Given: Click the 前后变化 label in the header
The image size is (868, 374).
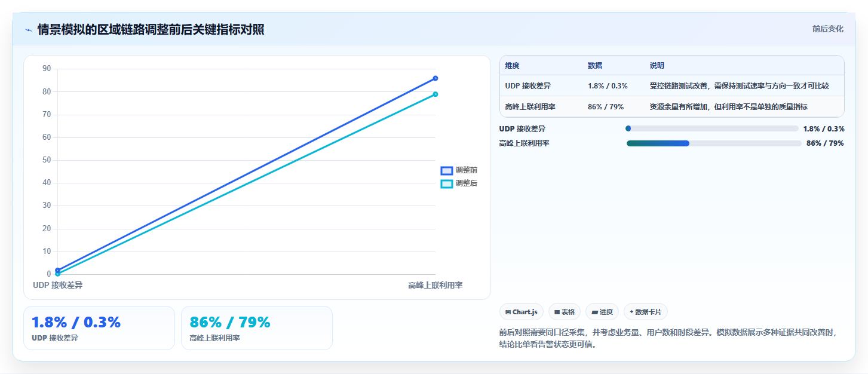Looking at the screenshot, I should tap(827, 29).
